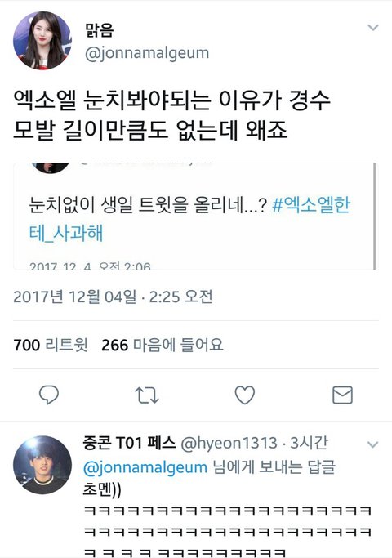This screenshot has width=392, height=558.
Task: Click the blue @jonnamalgeum mention in reply
Action: 145,466
